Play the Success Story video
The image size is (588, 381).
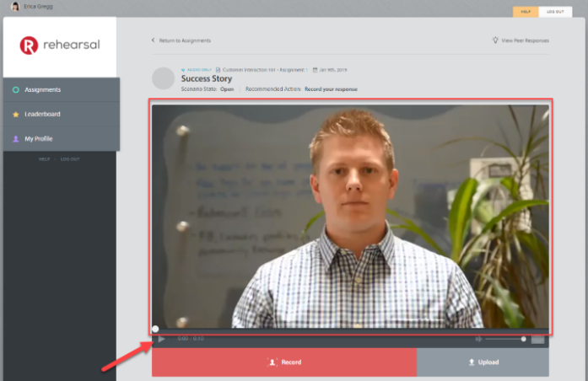pyautogui.click(x=161, y=339)
